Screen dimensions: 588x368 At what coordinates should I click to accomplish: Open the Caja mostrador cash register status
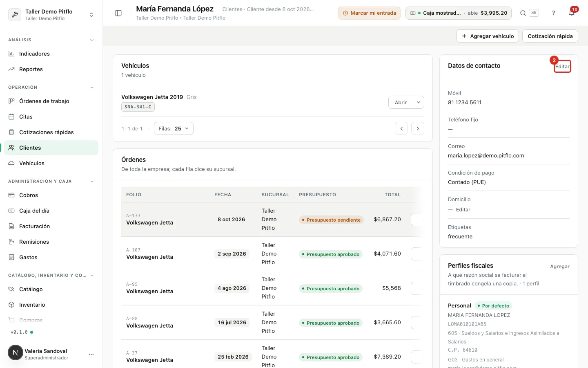tap(459, 13)
